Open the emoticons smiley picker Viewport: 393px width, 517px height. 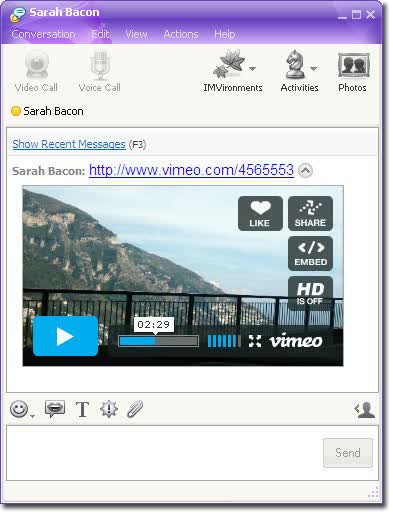pyautogui.click(x=19, y=409)
